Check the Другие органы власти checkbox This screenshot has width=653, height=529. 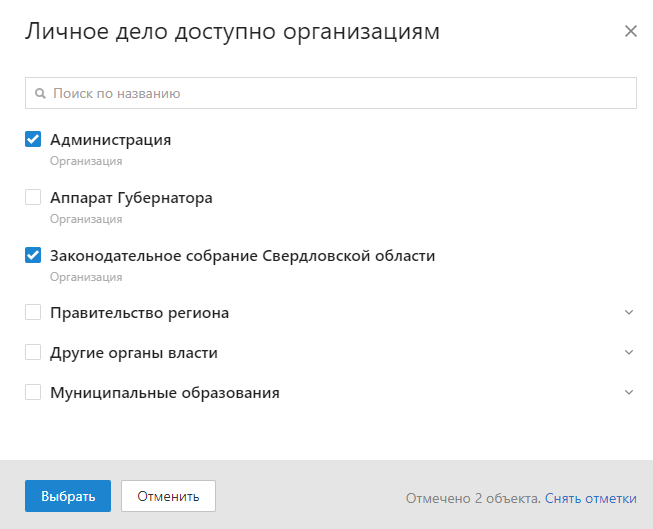[33, 352]
